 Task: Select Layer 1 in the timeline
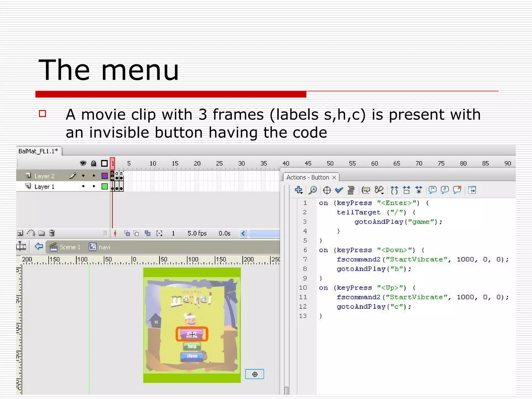point(44,187)
